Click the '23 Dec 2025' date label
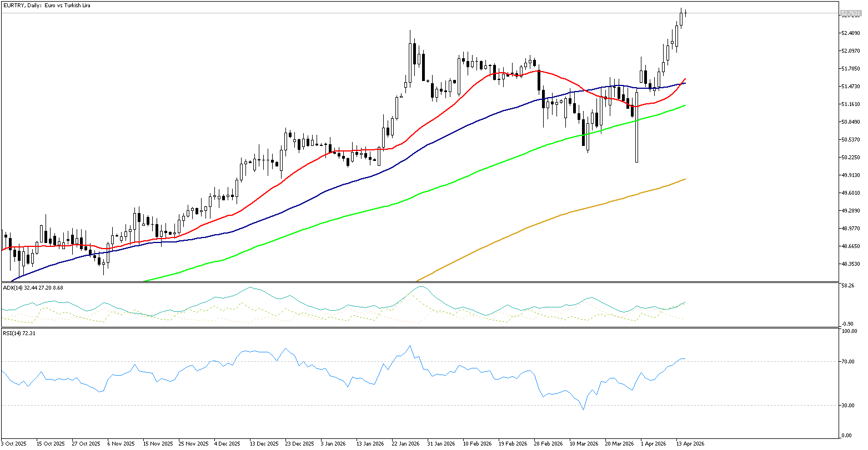Image resolution: width=868 pixels, height=450 pixels. pyautogui.click(x=299, y=444)
